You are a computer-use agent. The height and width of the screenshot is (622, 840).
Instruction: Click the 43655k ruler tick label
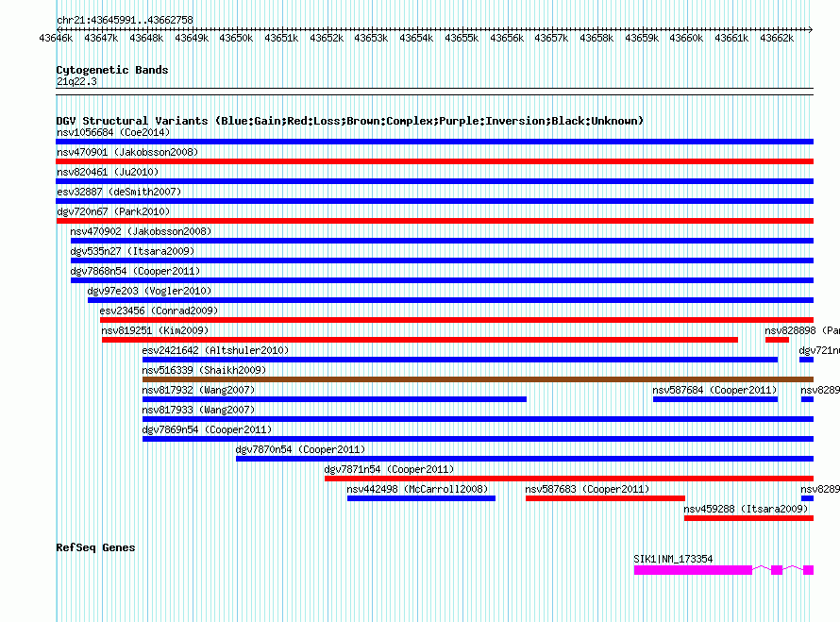pyautogui.click(x=462, y=38)
